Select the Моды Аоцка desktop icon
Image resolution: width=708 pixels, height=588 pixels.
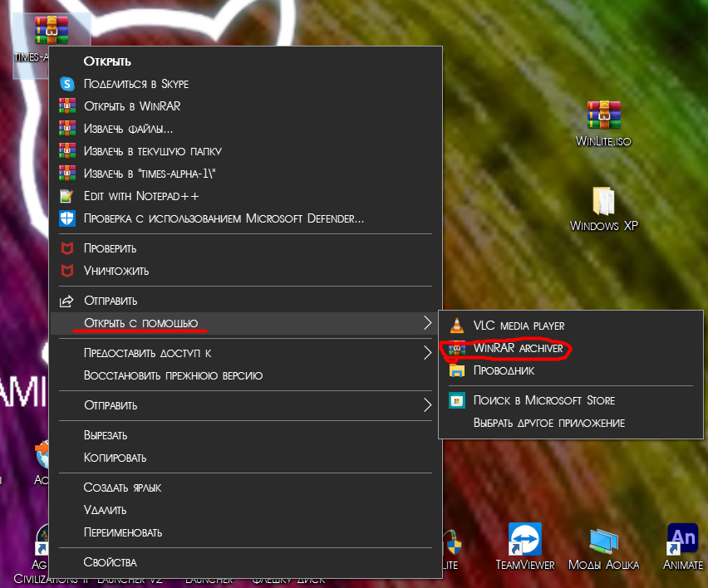click(x=603, y=549)
